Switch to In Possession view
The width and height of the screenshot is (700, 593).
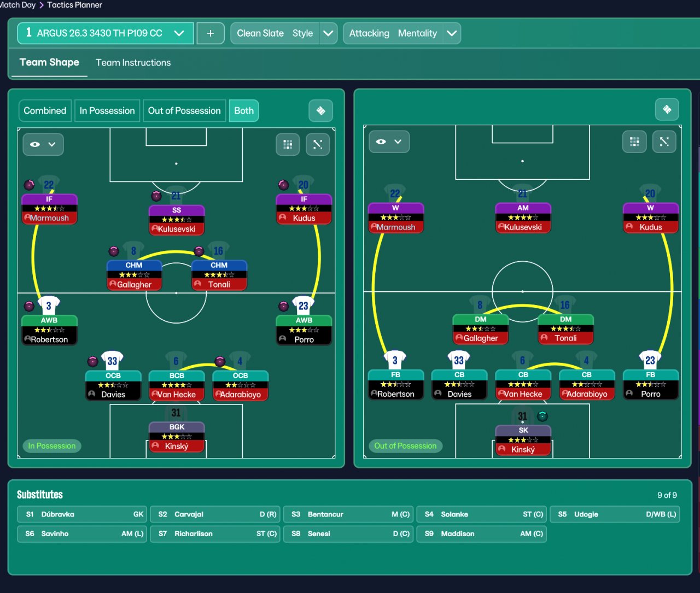(107, 110)
